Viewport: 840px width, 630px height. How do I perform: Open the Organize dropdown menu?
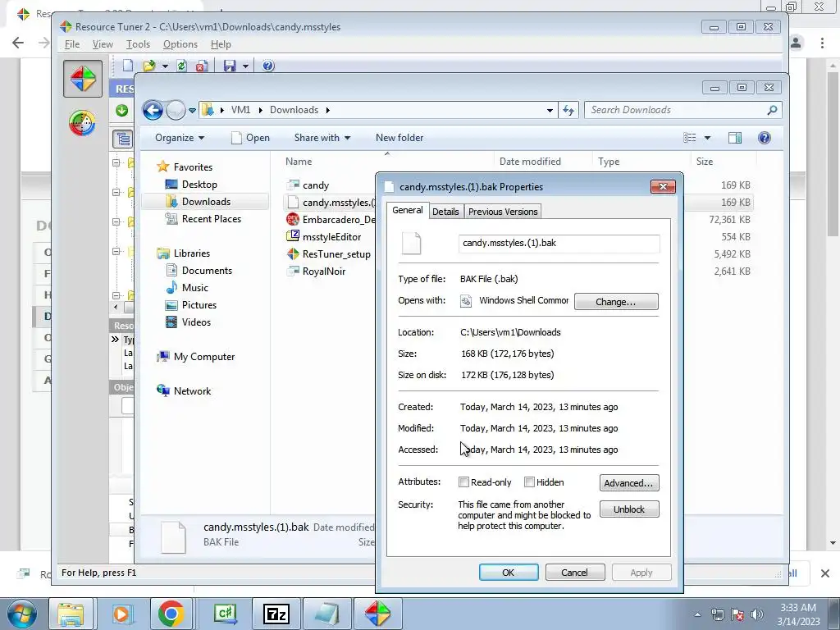[180, 138]
